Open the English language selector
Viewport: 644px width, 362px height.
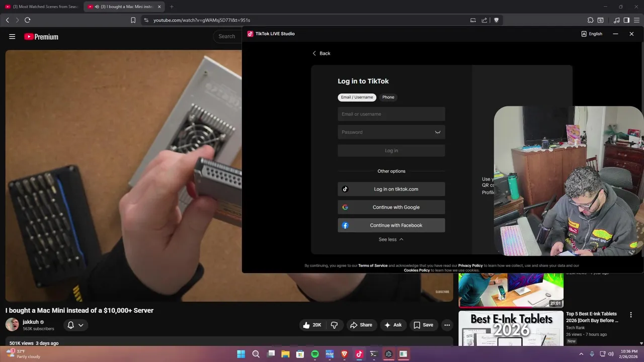592,34
